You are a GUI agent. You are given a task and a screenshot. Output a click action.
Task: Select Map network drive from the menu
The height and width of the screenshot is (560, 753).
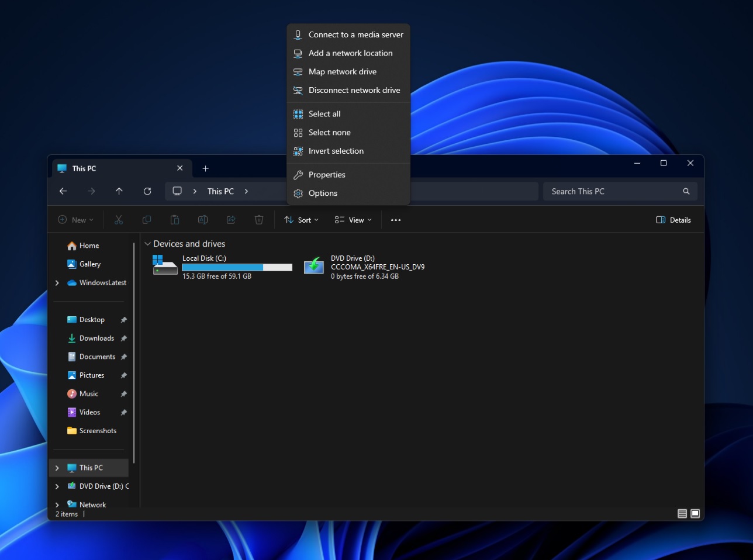click(x=342, y=71)
